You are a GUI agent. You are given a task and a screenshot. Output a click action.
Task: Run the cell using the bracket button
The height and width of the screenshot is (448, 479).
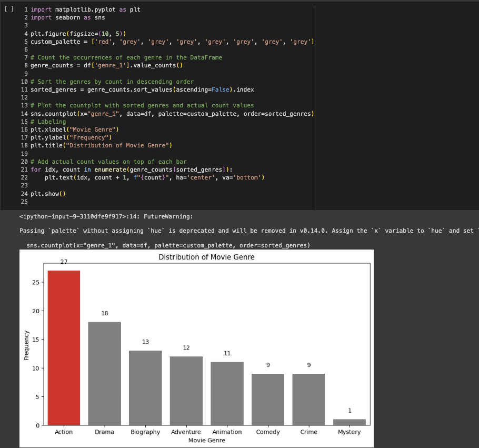coord(9,9)
